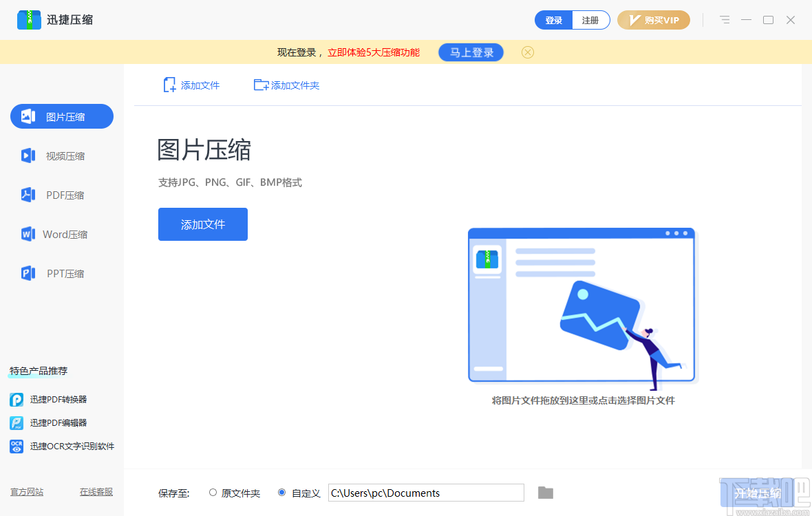The image size is (812, 516).
Task: Dismiss the login promotion banner
Action: [527, 52]
